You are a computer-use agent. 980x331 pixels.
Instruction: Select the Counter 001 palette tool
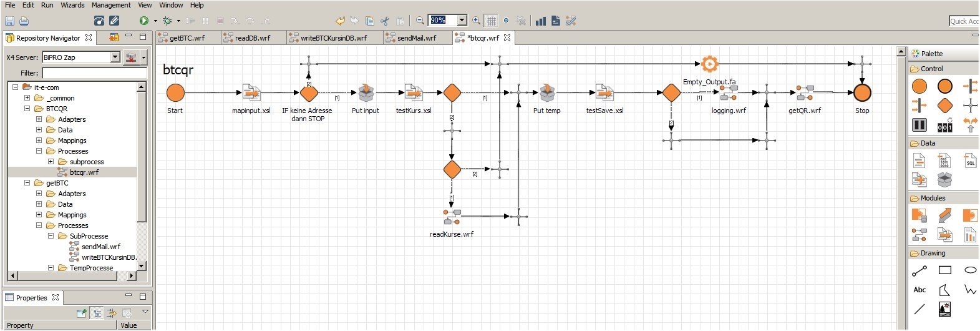(x=945, y=125)
